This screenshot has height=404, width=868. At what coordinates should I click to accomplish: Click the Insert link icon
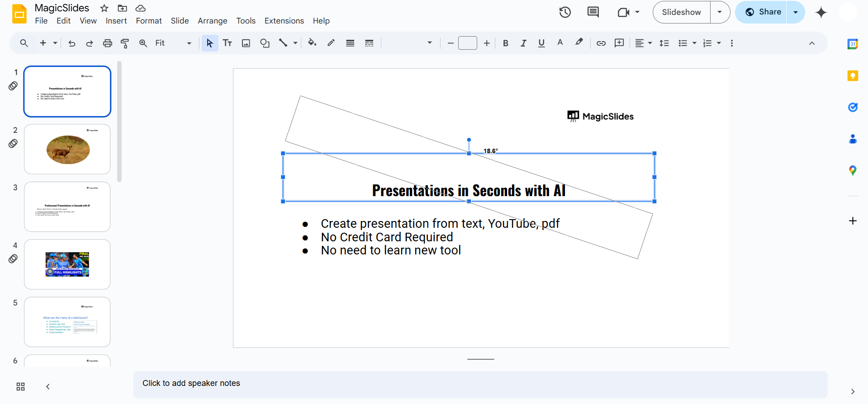(601, 43)
